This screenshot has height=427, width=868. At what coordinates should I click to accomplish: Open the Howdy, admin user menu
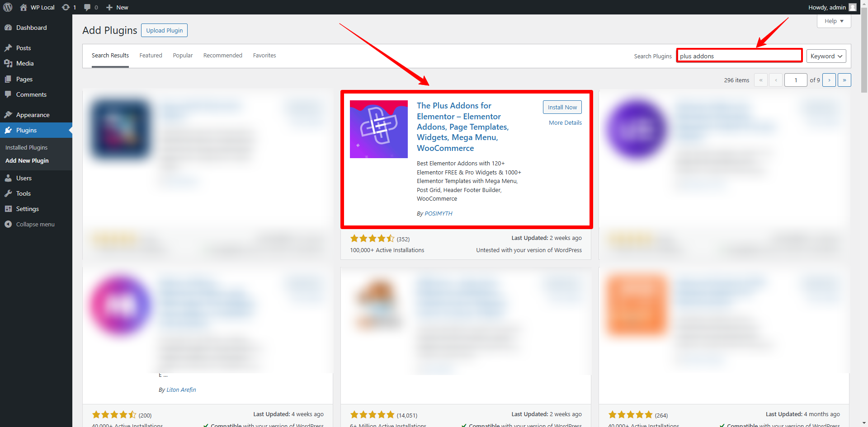click(831, 7)
